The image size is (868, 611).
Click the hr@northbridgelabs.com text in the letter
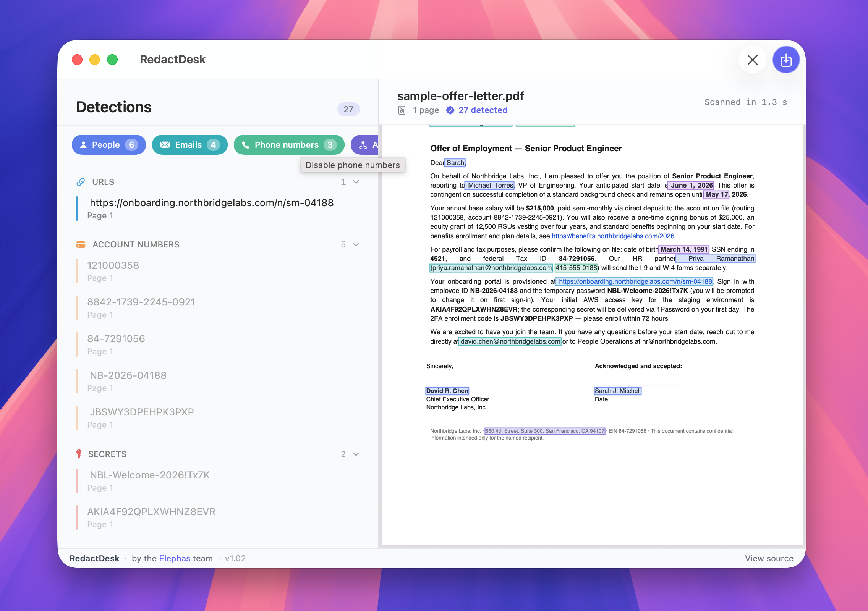(679, 341)
